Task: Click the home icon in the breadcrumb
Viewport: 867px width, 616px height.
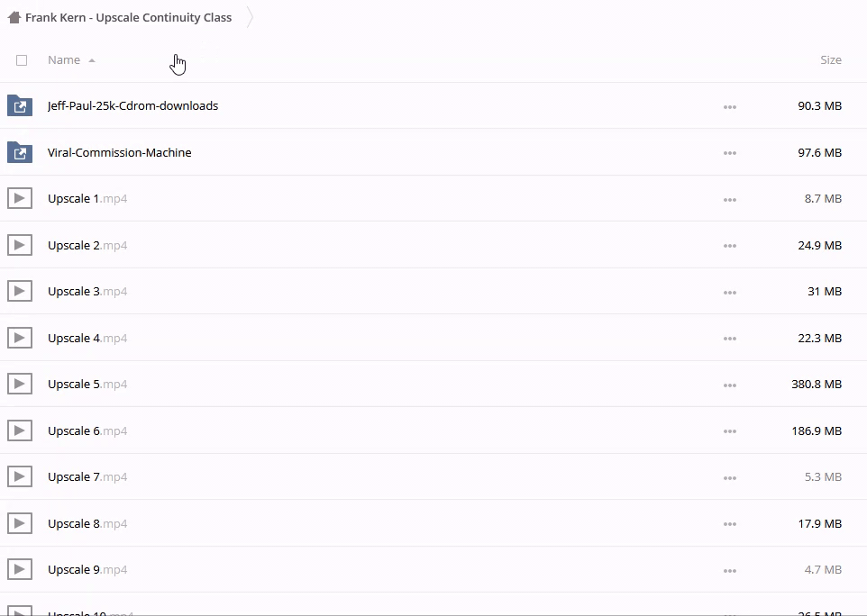Action: (x=14, y=18)
